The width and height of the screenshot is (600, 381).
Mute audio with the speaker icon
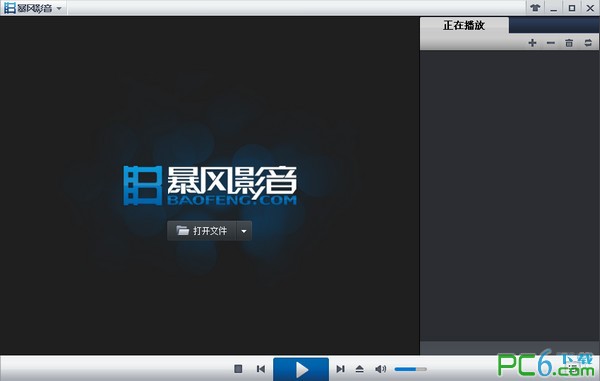click(380, 369)
